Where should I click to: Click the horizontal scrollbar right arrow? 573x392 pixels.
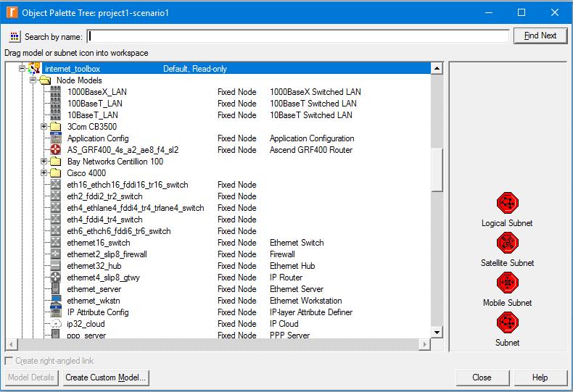[x=424, y=344]
